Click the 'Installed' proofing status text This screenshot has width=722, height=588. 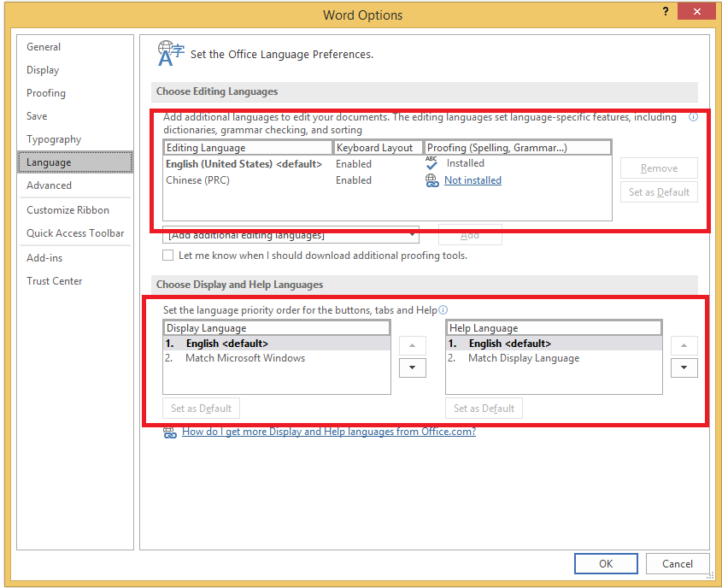[x=466, y=163]
